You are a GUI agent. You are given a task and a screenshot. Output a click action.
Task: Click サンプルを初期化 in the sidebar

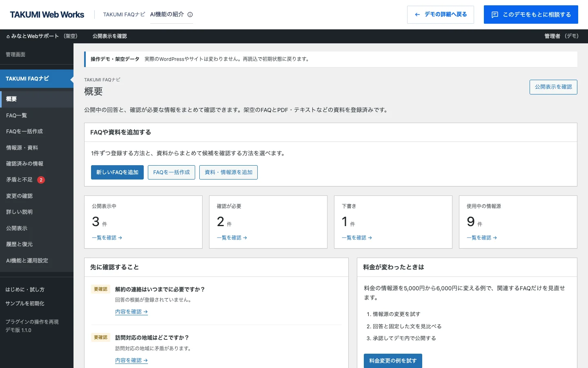[x=25, y=303]
